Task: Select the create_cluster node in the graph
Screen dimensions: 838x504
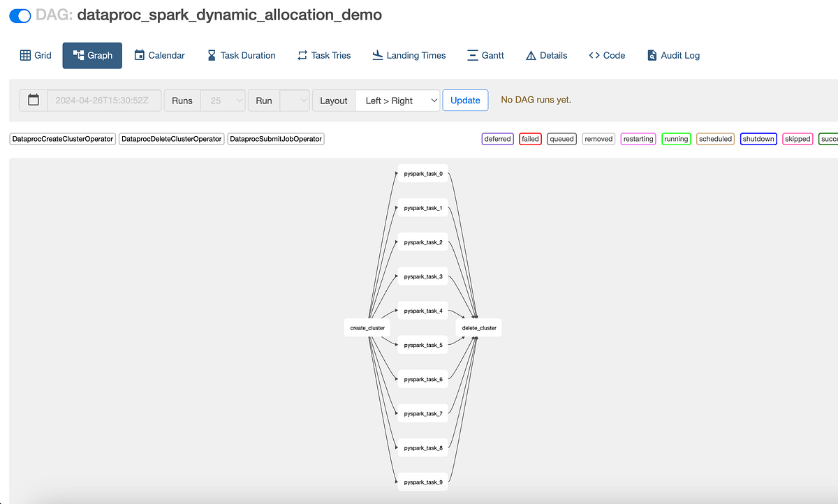Action: coord(366,327)
